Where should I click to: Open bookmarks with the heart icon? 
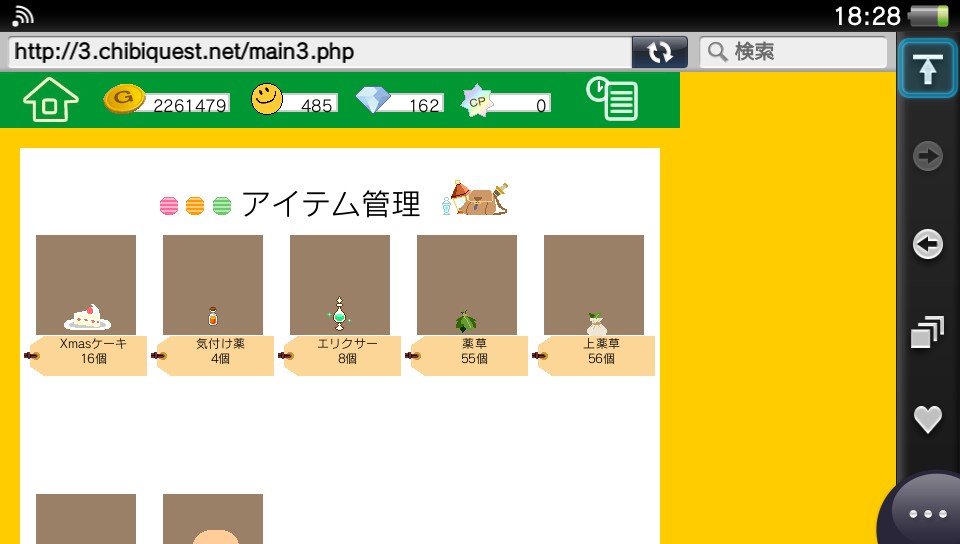point(928,420)
